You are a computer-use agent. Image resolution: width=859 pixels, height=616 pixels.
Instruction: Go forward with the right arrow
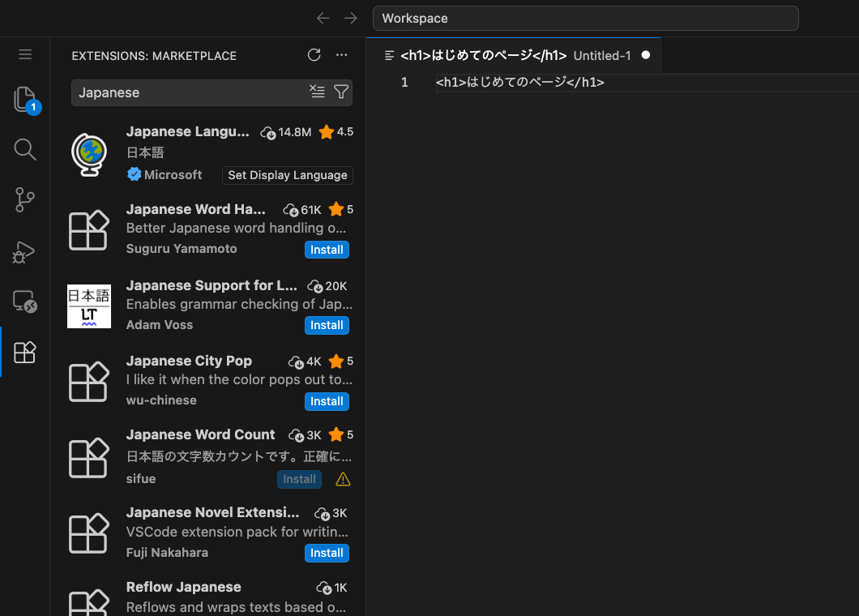tap(351, 18)
